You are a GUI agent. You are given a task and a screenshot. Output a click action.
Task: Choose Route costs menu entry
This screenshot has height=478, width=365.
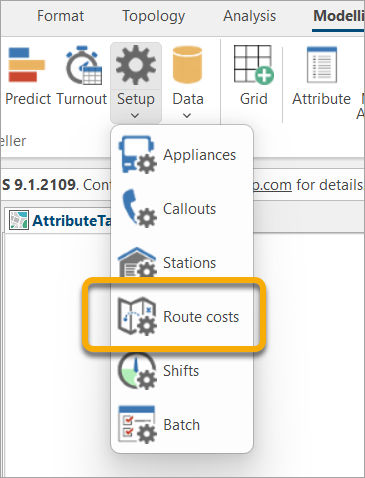[182, 316]
